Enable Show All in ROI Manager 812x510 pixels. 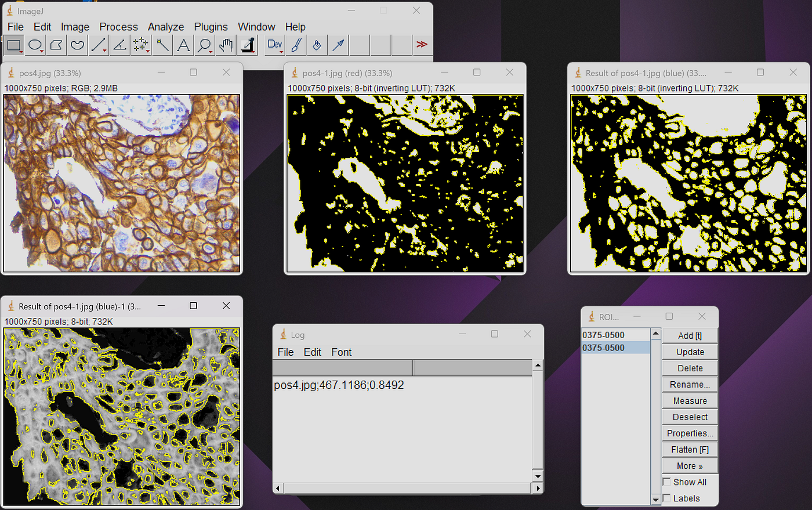tap(666, 482)
